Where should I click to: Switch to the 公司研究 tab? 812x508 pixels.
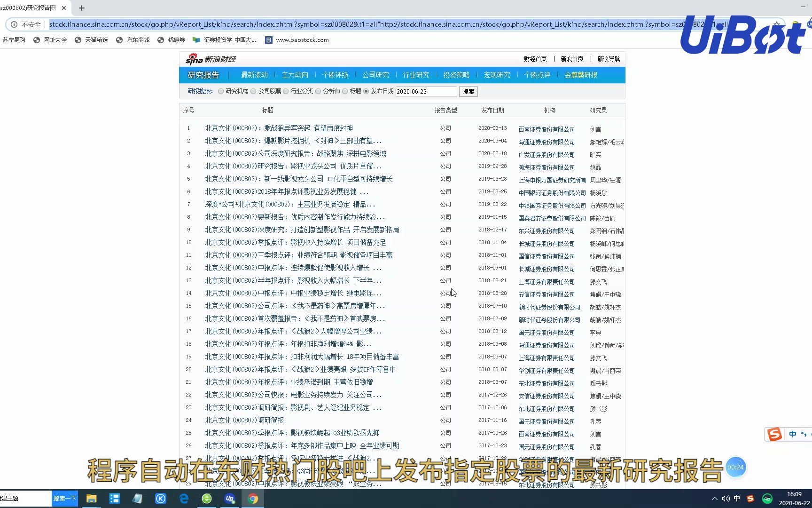coord(375,75)
